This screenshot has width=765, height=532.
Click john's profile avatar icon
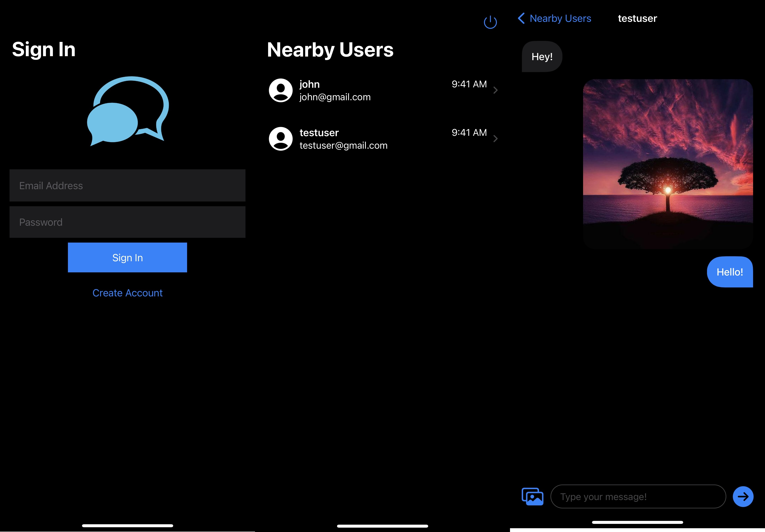point(281,90)
